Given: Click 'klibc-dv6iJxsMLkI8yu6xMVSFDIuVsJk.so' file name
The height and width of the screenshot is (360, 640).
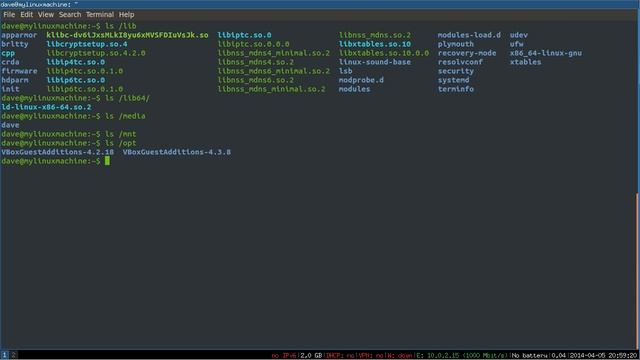Looking at the screenshot, I should [127, 35].
